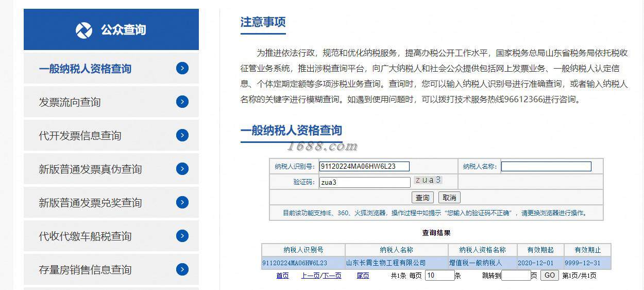
Task: Click the 第1页/共1页 page indicator
Action: click(579, 276)
